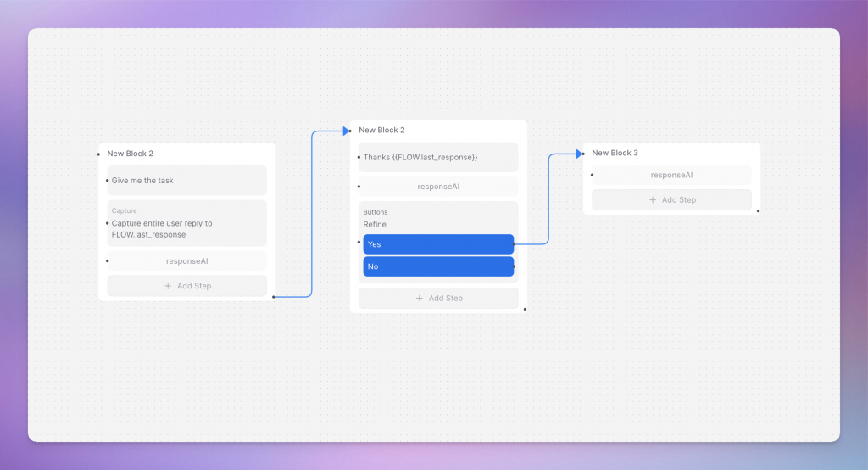
Task: Select the No button option
Action: tap(438, 266)
